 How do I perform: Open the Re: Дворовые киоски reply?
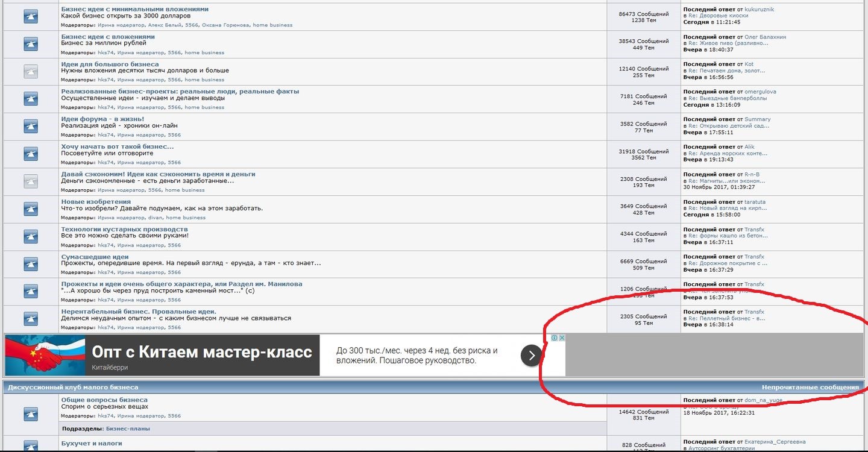pos(719,16)
